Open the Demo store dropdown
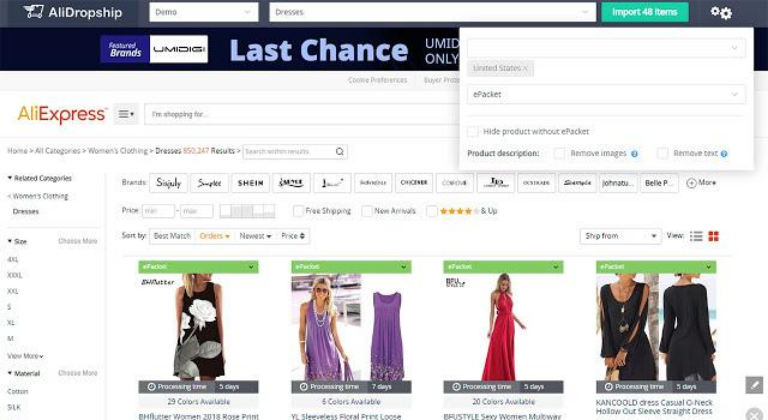768x420 pixels. (204, 12)
